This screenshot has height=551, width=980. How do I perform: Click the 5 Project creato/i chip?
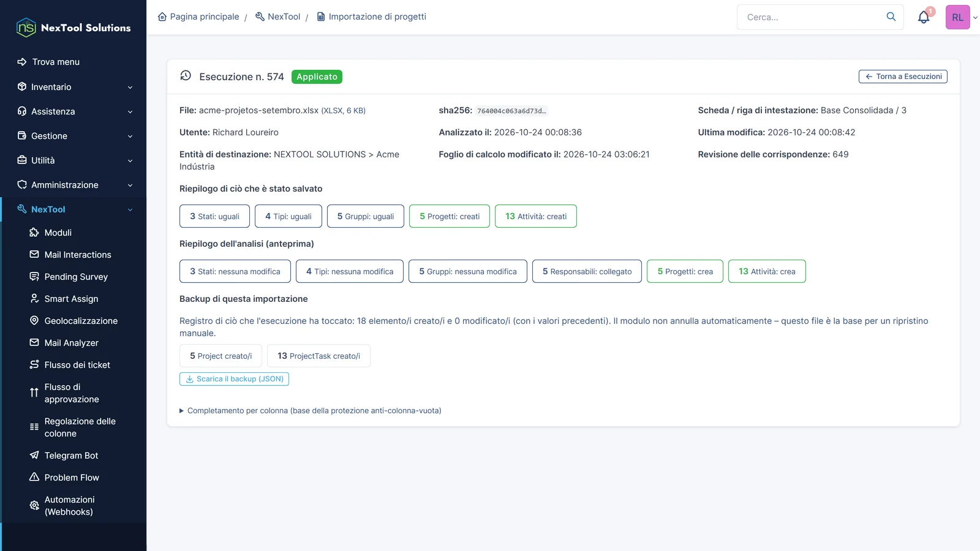pos(221,356)
